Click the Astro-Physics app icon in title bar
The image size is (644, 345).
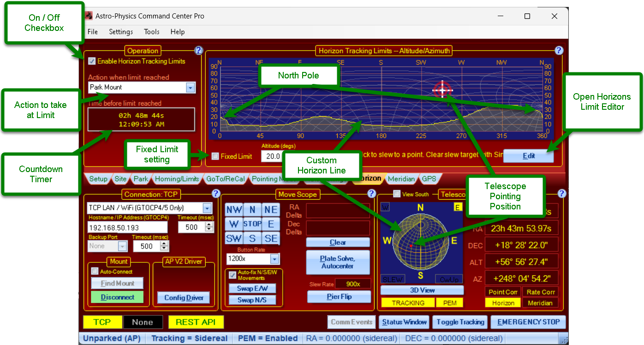coord(89,16)
